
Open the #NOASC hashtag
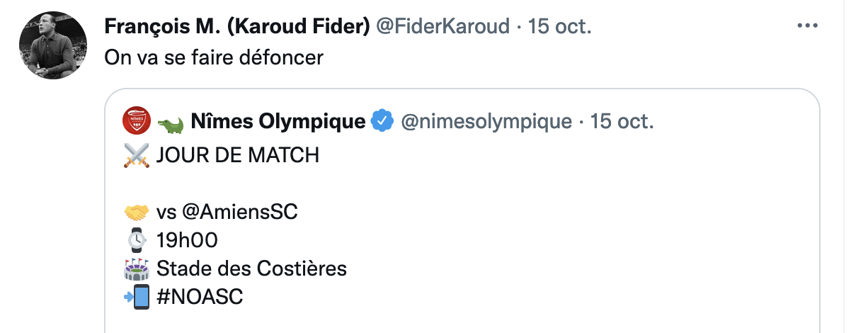point(199,298)
